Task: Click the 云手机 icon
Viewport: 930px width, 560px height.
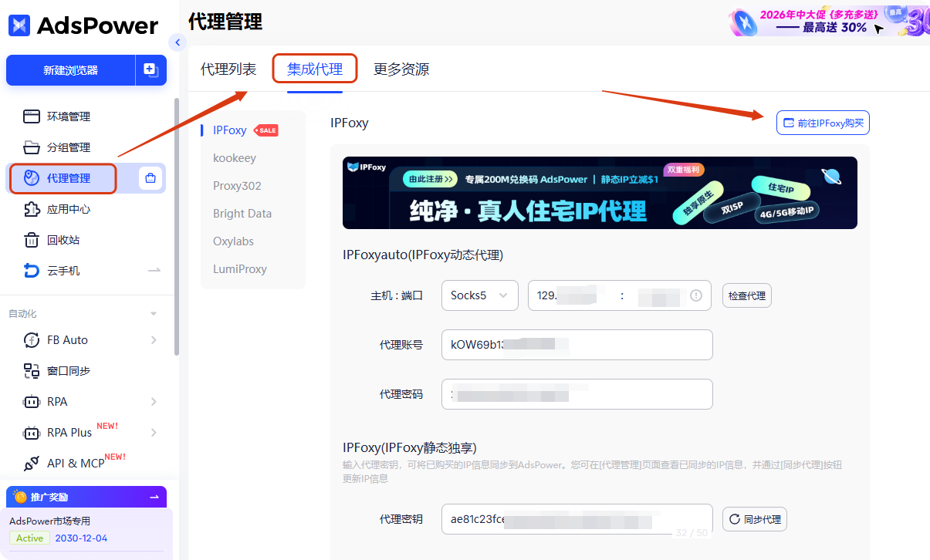Action: tap(31, 271)
